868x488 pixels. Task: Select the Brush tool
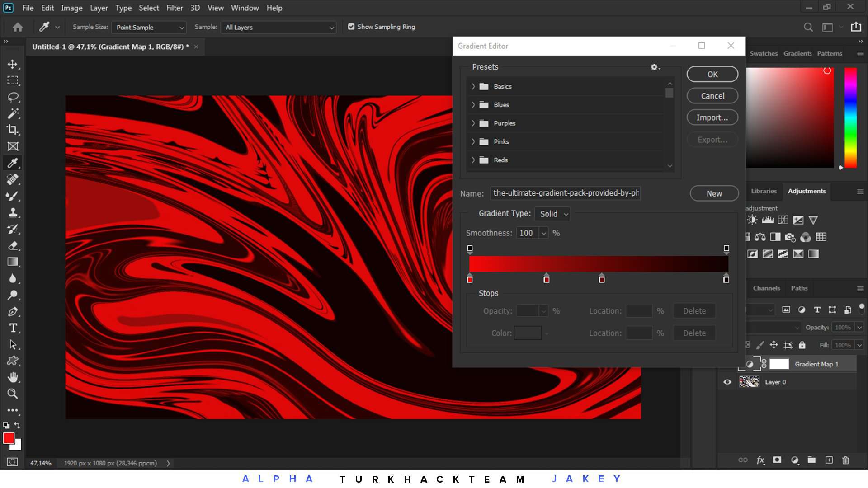(13, 196)
